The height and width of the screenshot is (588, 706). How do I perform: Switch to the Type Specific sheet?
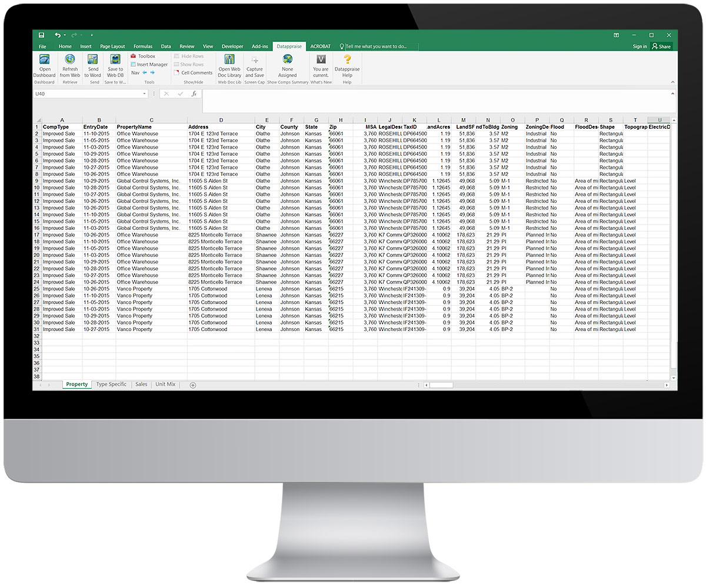click(x=111, y=385)
